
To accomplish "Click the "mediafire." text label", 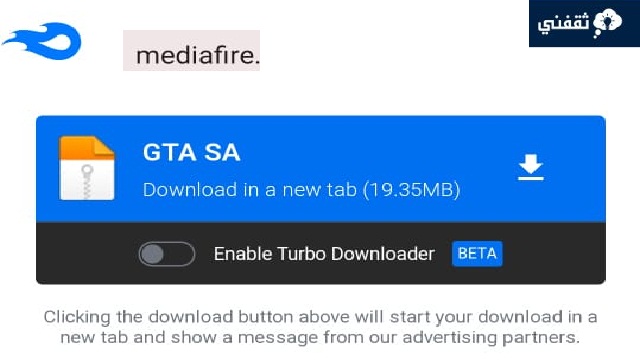I will 198,55.
